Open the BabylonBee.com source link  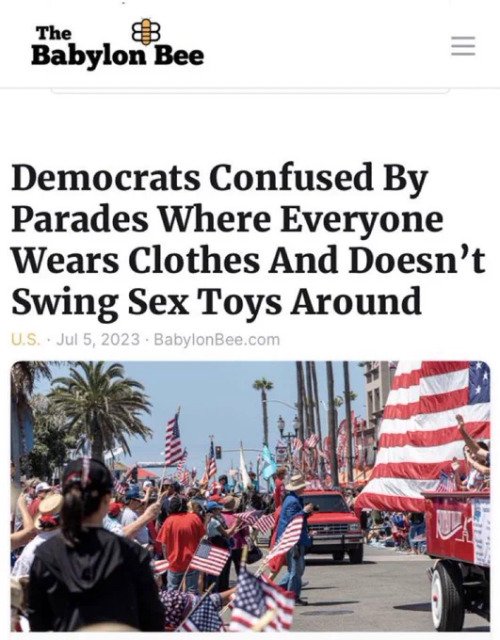click(217, 340)
